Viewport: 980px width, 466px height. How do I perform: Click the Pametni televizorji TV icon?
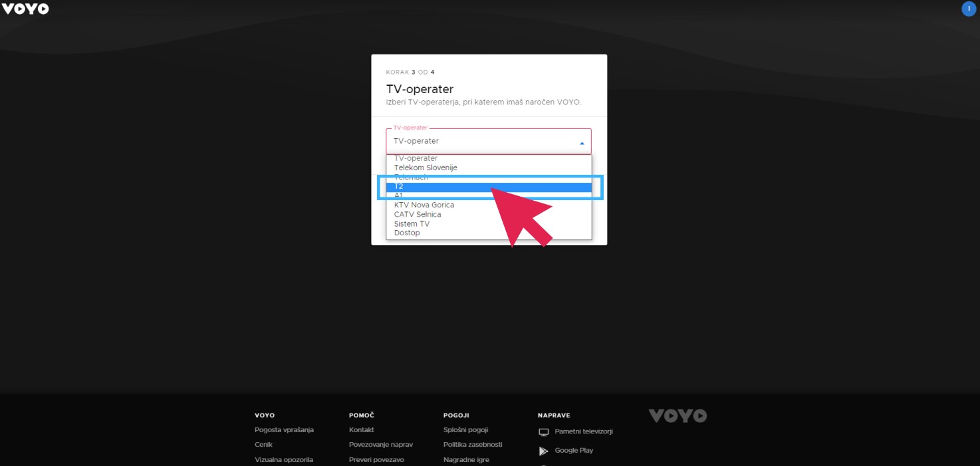pos(543,432)
